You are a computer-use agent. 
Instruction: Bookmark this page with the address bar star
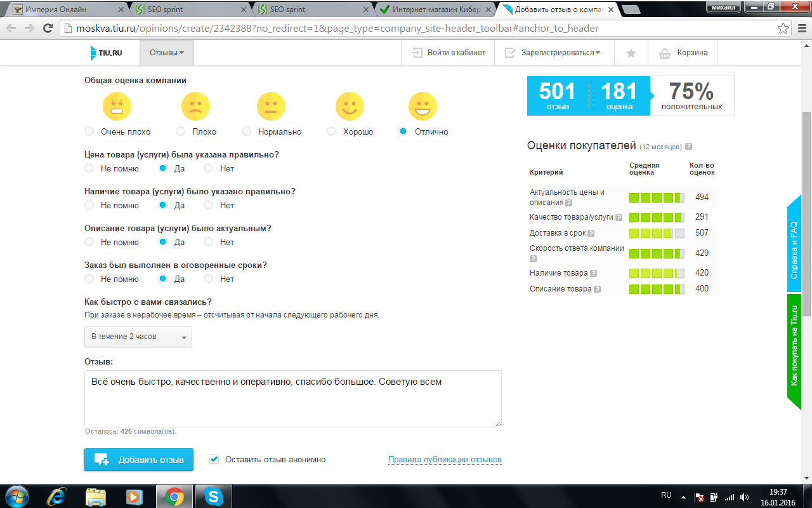pyautogui.click(x=783, y=29)
